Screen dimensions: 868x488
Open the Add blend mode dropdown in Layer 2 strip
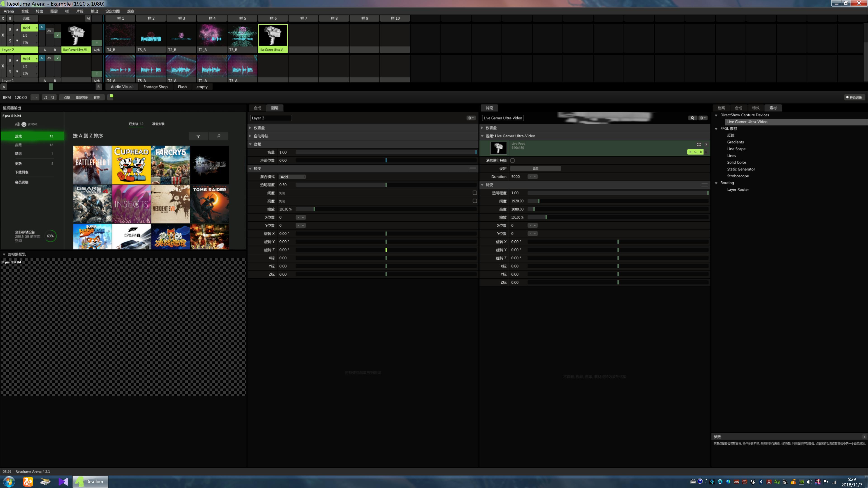[x=29, y=28]
